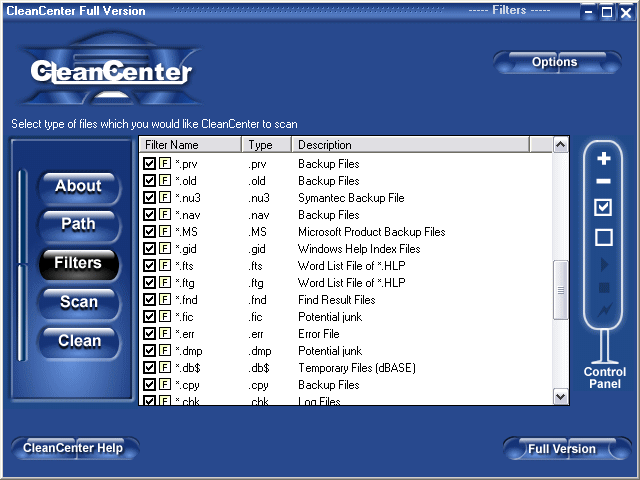640x480 pixels.
Task: Click the F icon of the *.old row
Action: tap(165, 180)
